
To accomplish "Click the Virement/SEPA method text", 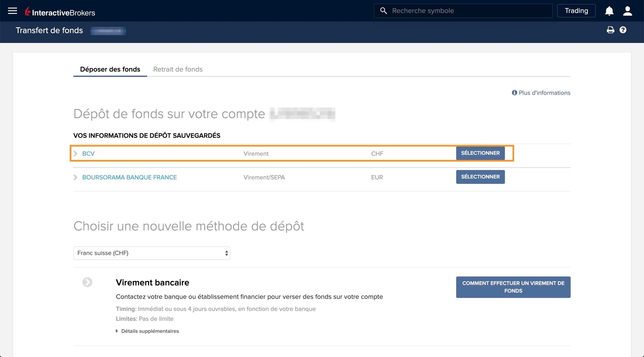I will 264,177.
